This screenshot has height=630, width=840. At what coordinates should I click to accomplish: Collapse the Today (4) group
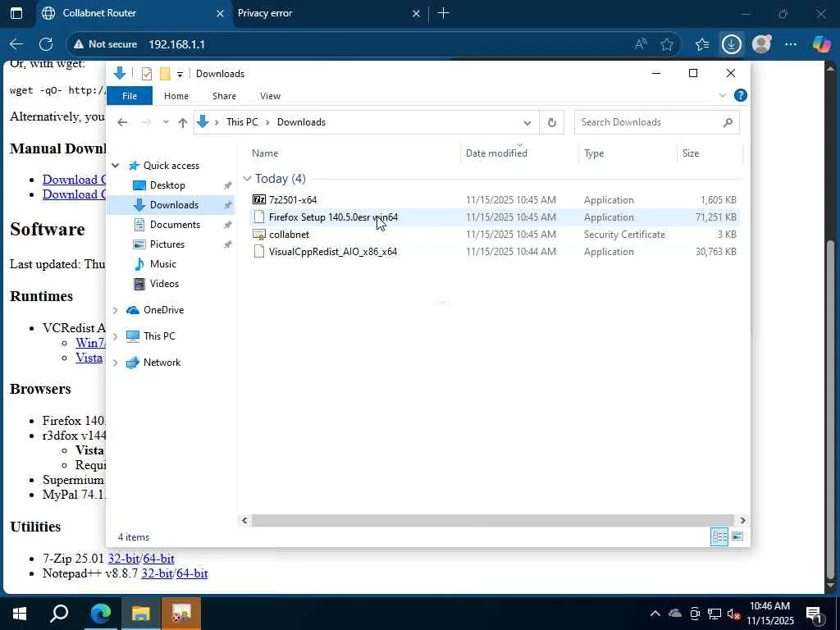247,179
